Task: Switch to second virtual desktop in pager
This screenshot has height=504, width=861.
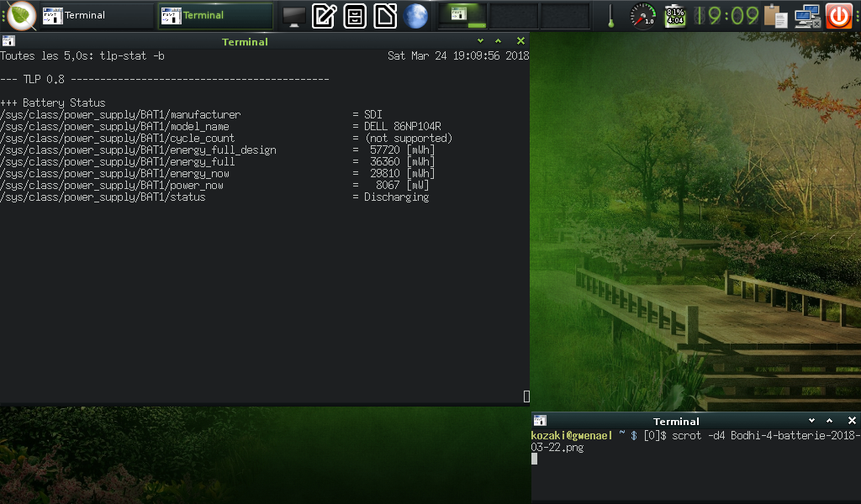Action: pyautogui.click(x=514, y=15)
